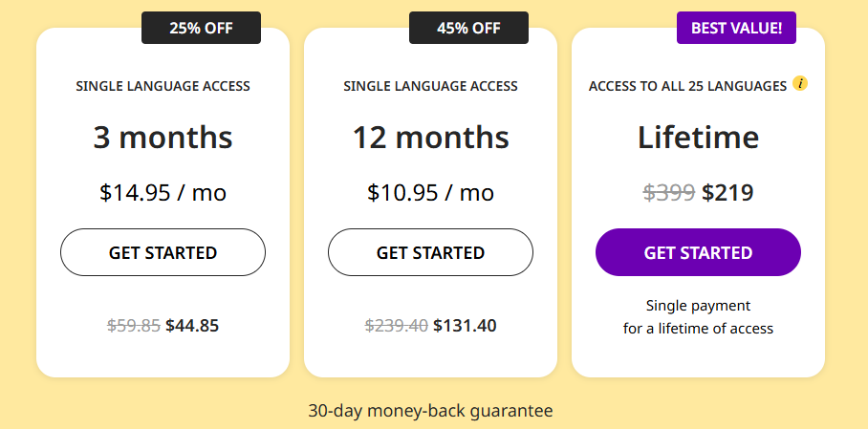This screenshot has height=429, width=868.
Task: Click the $44.85 total price
Action: (x=192, y=326)
